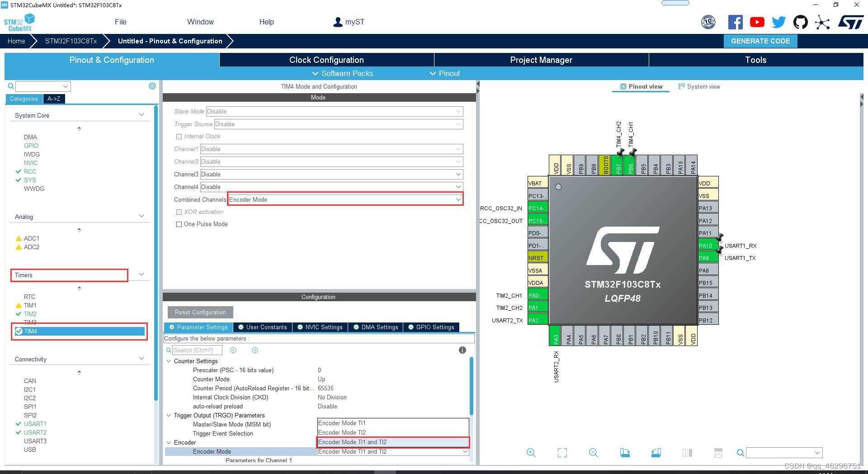The height and width of the screenshot is (474, 868).
Task: Click the zoom out icon in pinout toolbar
Action: click(593, 452)
